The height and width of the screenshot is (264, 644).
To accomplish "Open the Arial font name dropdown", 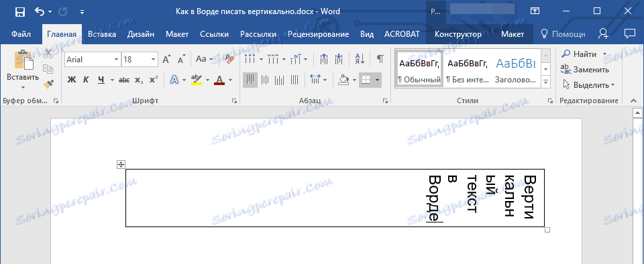I will click(116, 60).
